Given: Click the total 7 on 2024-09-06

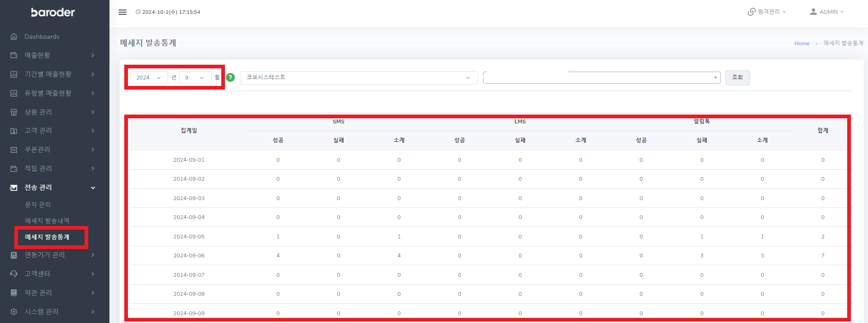Looking at the screenshot, I should click(x=823, y=256).
